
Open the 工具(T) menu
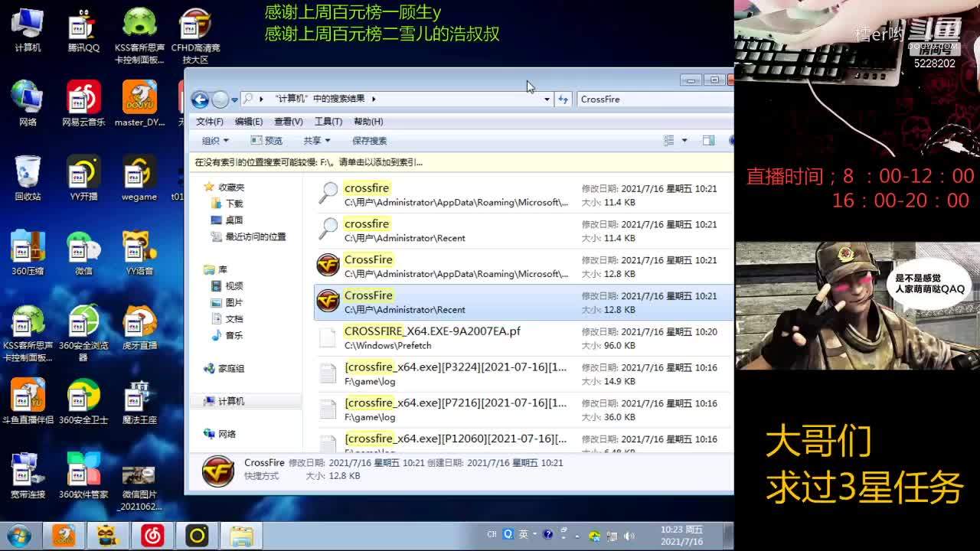tap(328, 122)
